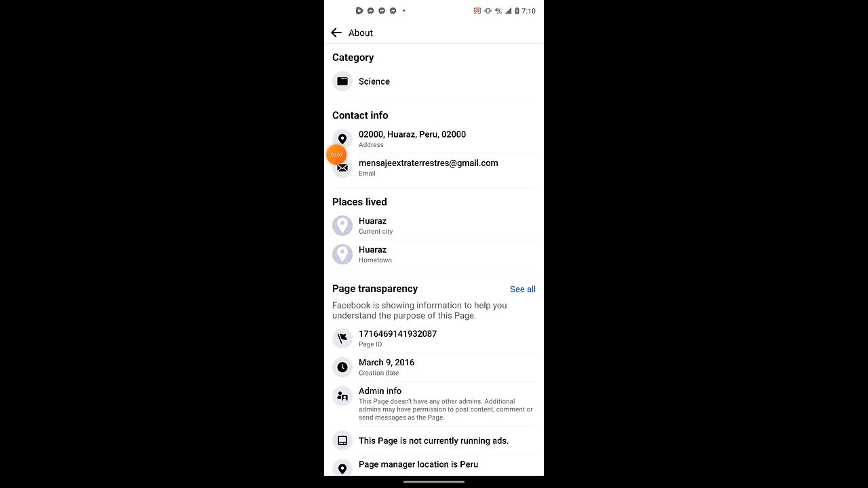
Task: Tap the ads status monitor icon
Action: pyautogui.click(x=342, y=441)
